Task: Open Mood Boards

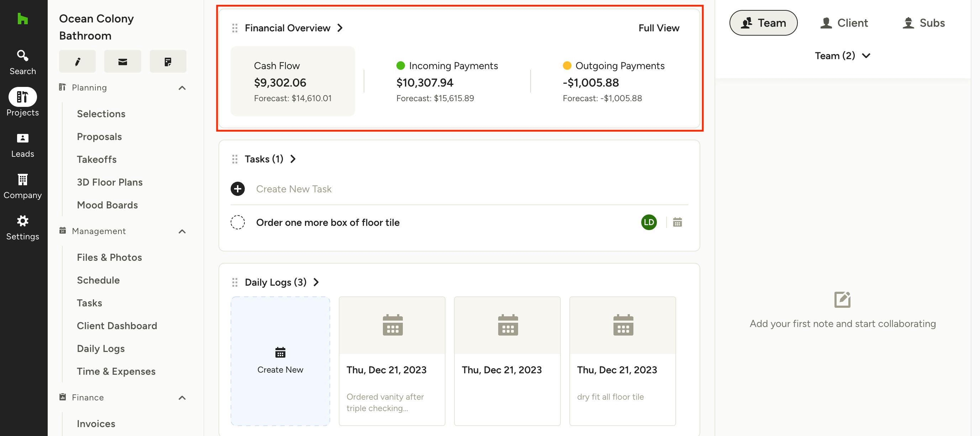Action: click(x=107, y=205)
